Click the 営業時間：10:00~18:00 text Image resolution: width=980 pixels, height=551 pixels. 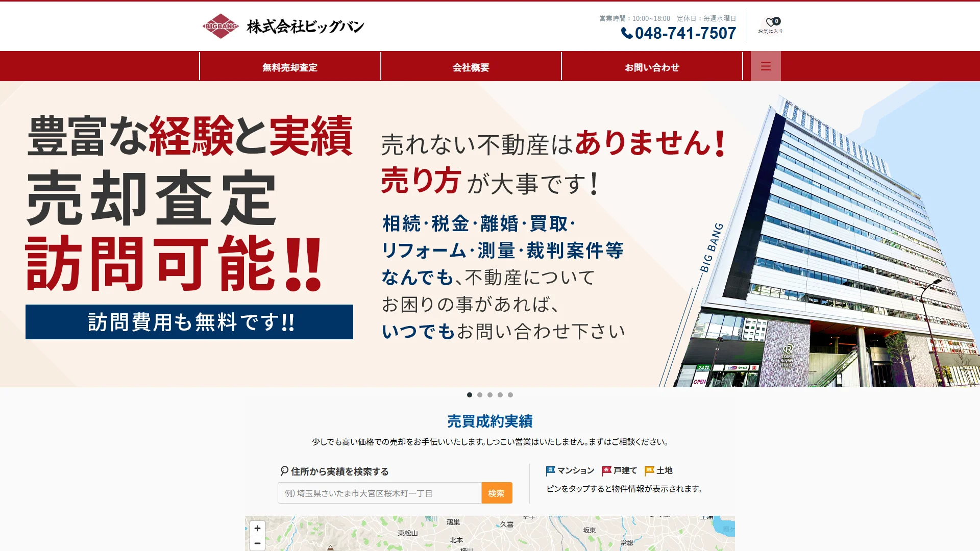tap(634, 18)
